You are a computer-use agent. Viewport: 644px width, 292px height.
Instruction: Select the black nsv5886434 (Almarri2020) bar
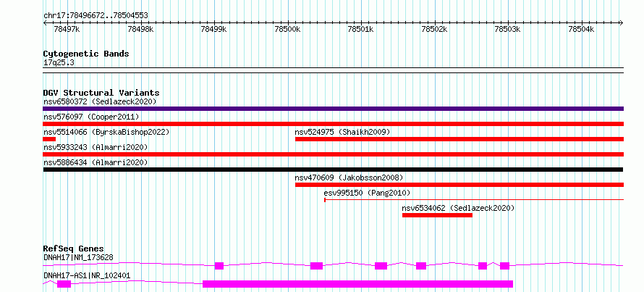tap(333, 170)
